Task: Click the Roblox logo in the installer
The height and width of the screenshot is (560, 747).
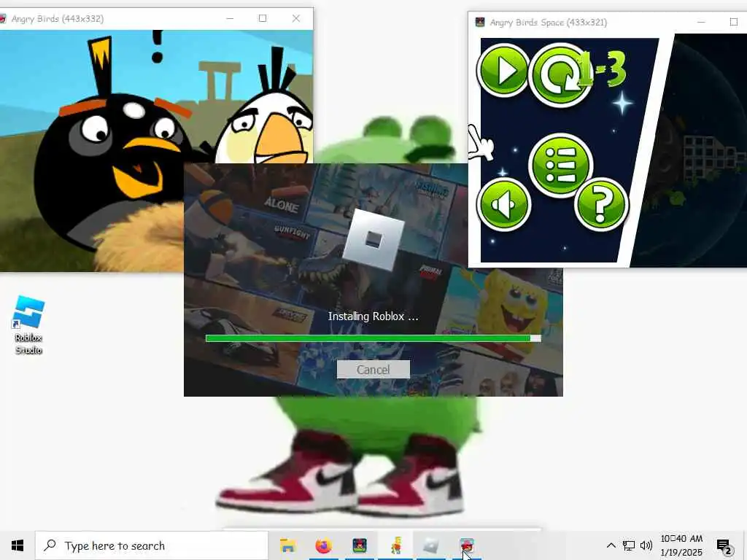Action: coord(373,240)
